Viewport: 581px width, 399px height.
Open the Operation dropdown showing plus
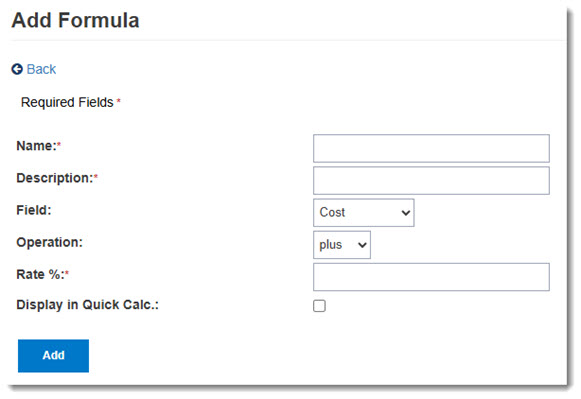click(342, 245)
